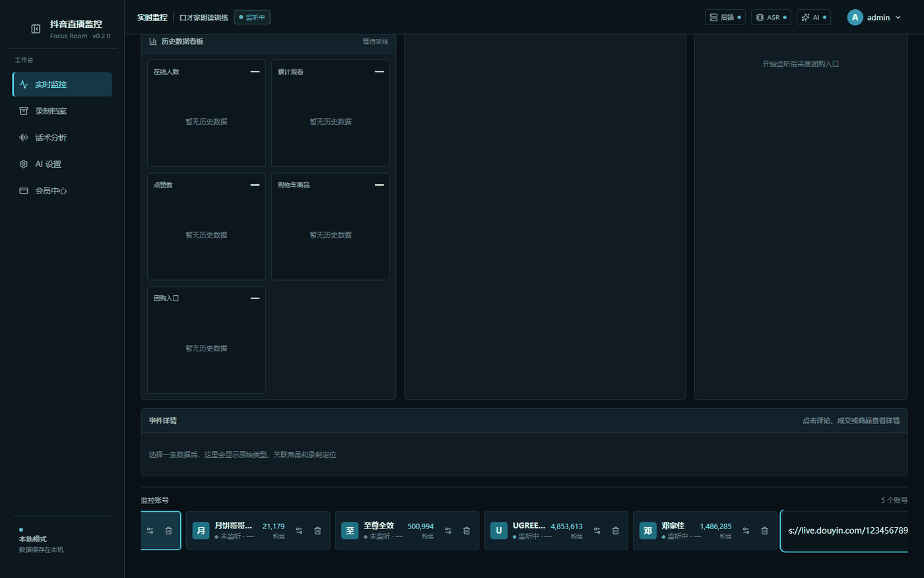Select the 月饼哥哥 account avatar

tap(201, 530)
